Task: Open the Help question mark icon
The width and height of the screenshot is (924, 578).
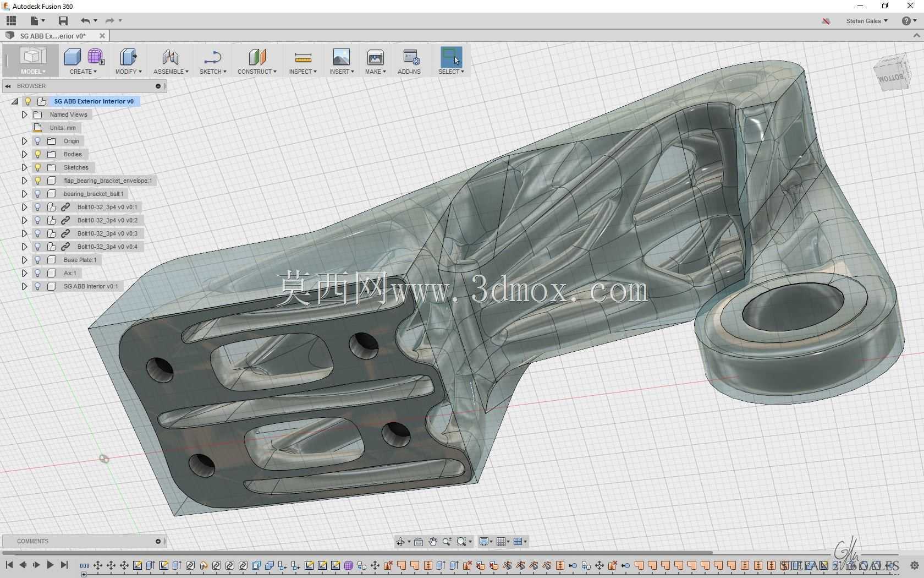Action: (906, 21)
